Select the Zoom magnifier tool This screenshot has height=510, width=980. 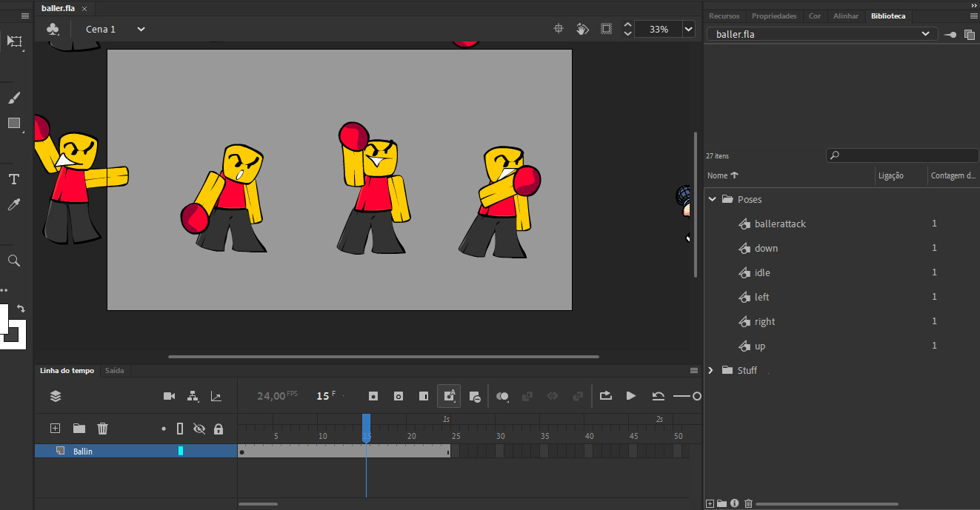click(14, 261)
